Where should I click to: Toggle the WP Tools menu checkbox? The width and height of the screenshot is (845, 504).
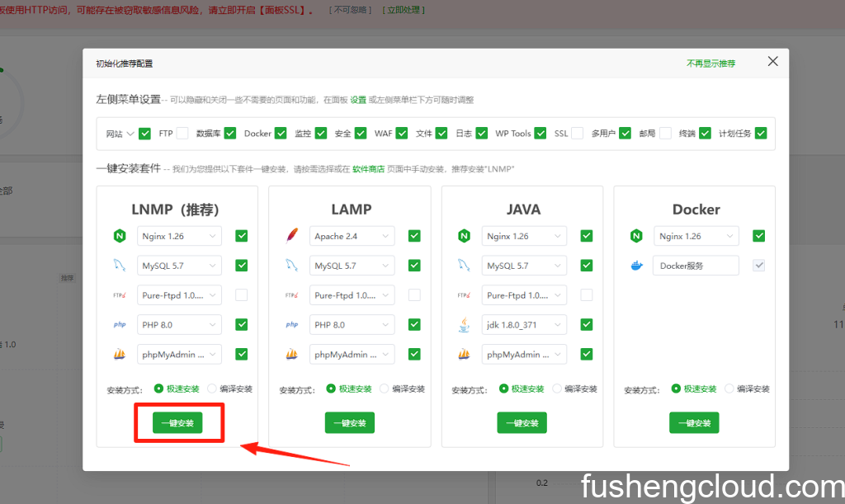coord(541,134)
